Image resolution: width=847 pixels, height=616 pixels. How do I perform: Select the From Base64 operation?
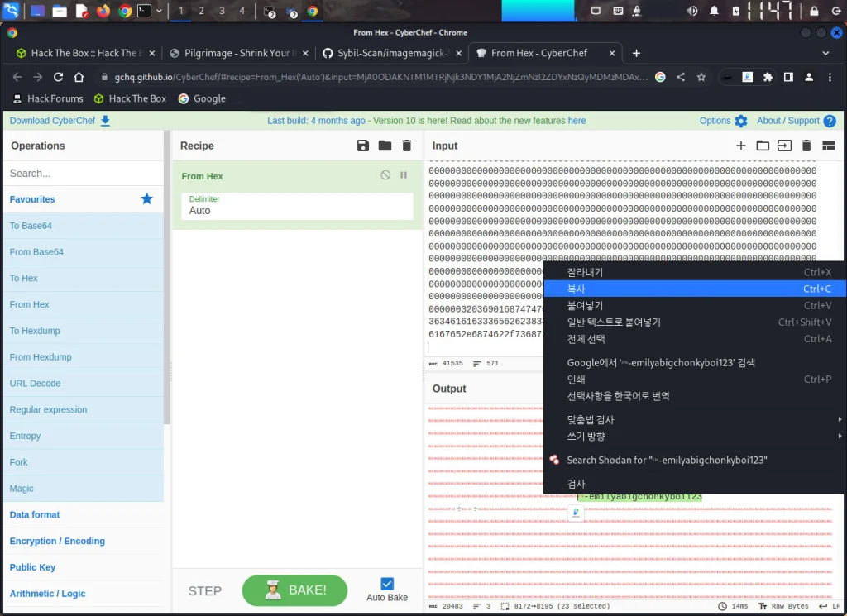click(84, 252)
